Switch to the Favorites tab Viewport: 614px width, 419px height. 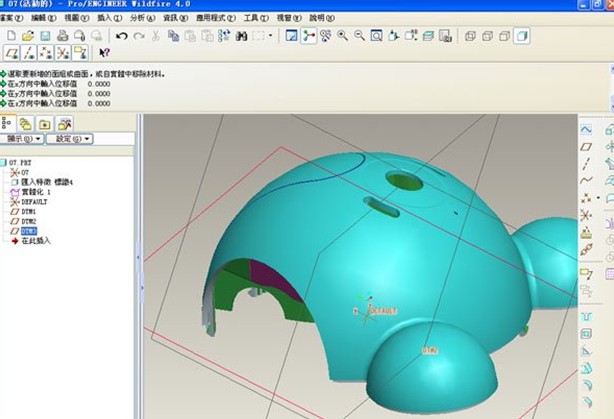tap(45, 125)
